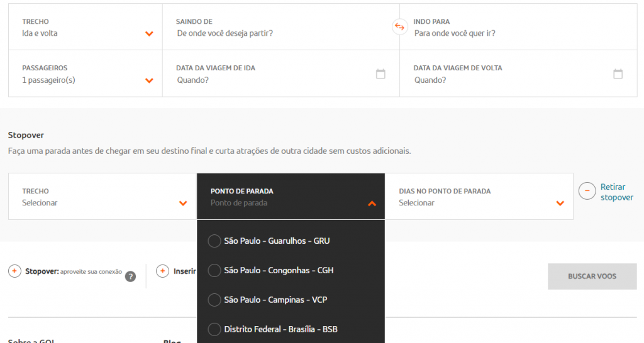Click the Retirar stopover link
Viewport: 644px width, 343px height.
pos(616,192)
